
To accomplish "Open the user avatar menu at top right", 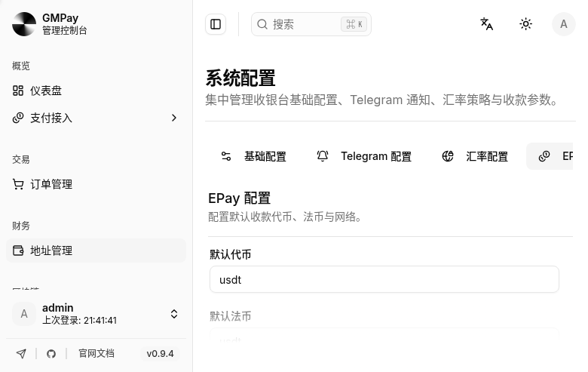I will point(564,24).
